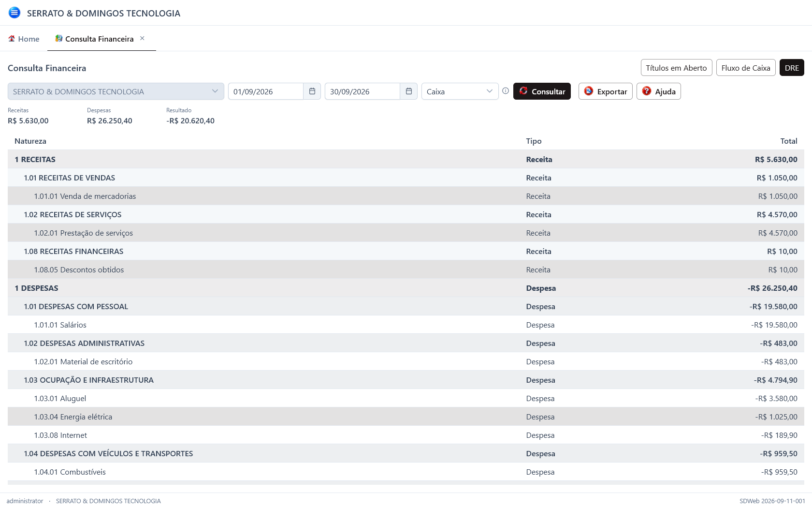The height and width of the screenshot is (508, 812).
Task: Select the 1.01 DESPESAS COM PESSOAL row
Action: (x=406, y=306)
